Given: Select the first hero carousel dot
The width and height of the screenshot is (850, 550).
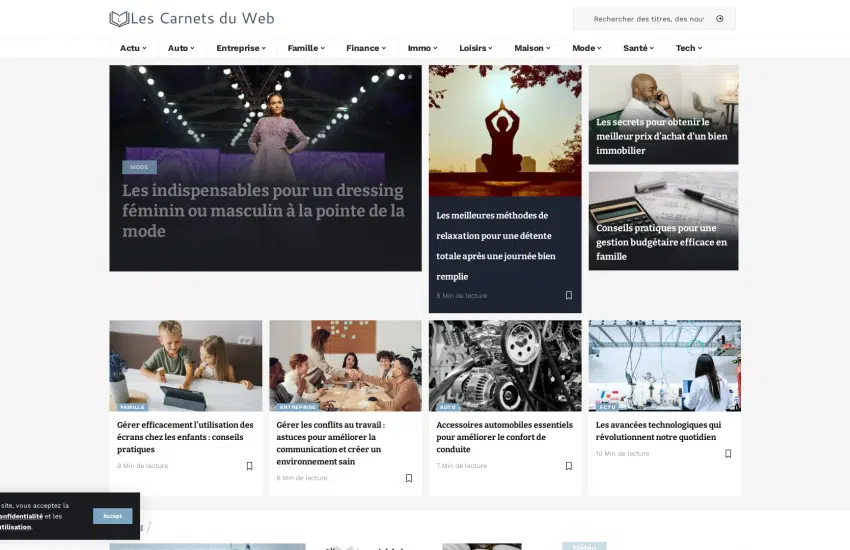Looking at the screenshot, I should pos(402,76).
